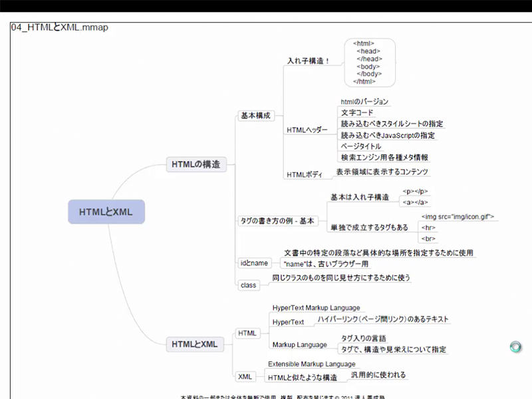532x399 pixels.
Task: Select the central blue HTMLとXML root node
Action: [106, 212]
